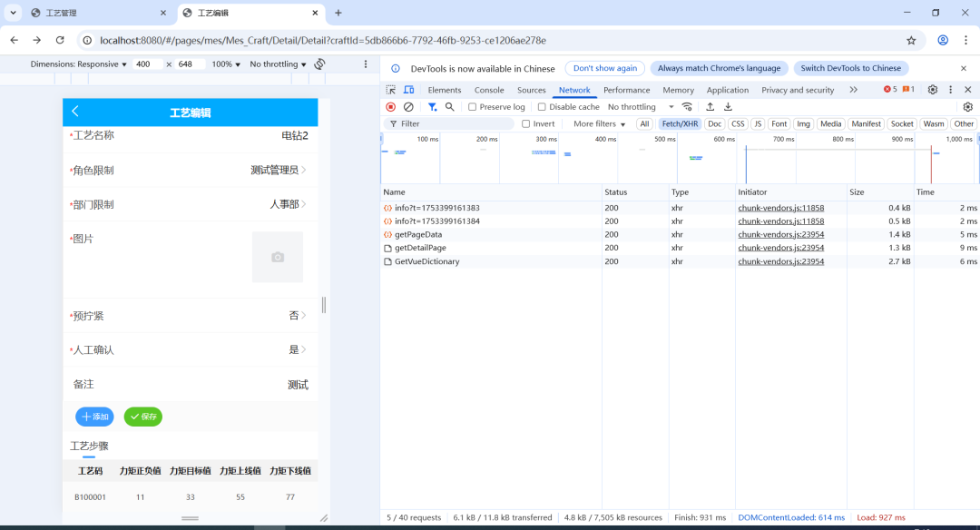Open the 角色限制 selector row
The image size is (980, 530).
click(191, 170)
